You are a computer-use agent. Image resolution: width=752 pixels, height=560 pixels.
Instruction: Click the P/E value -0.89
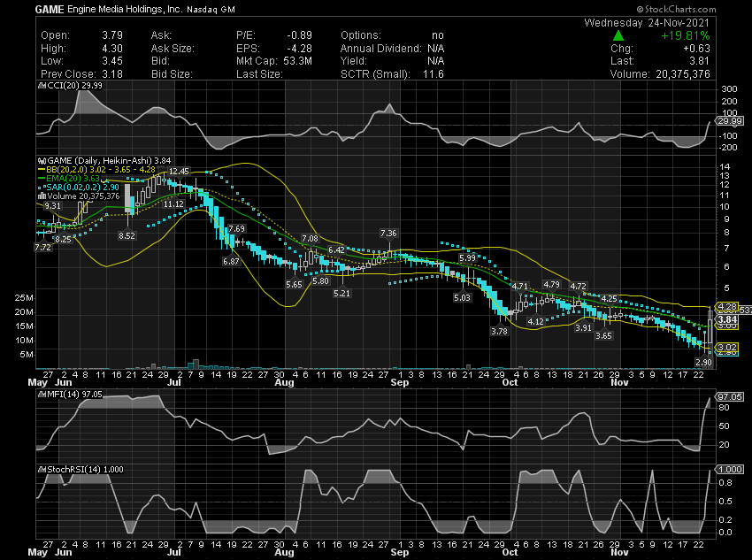tap(299, 35)
